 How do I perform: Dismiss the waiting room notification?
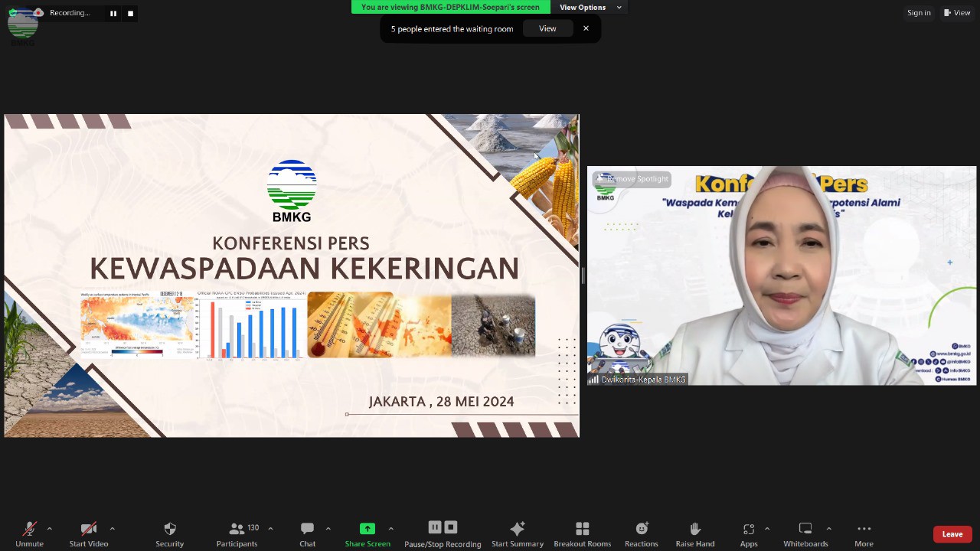pos(586,28)
